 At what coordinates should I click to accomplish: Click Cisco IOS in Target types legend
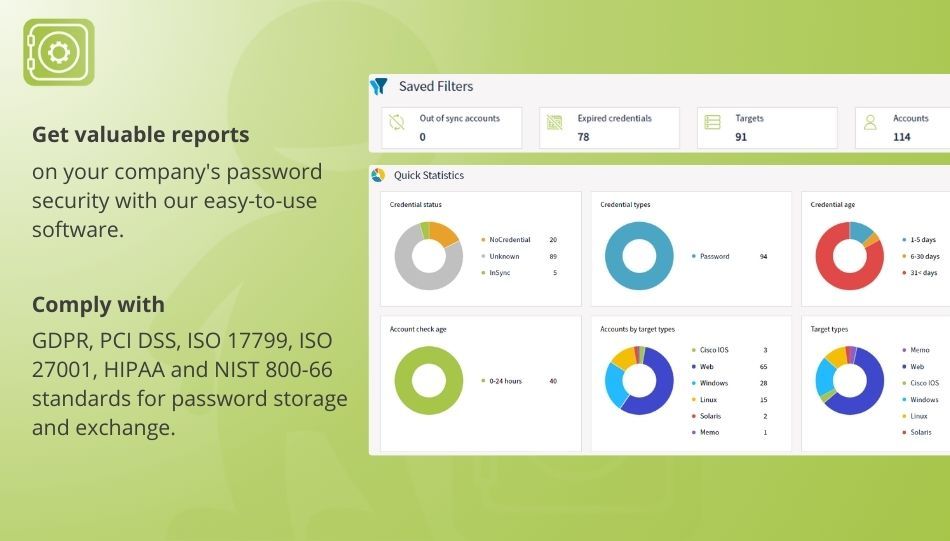[920, 383]
